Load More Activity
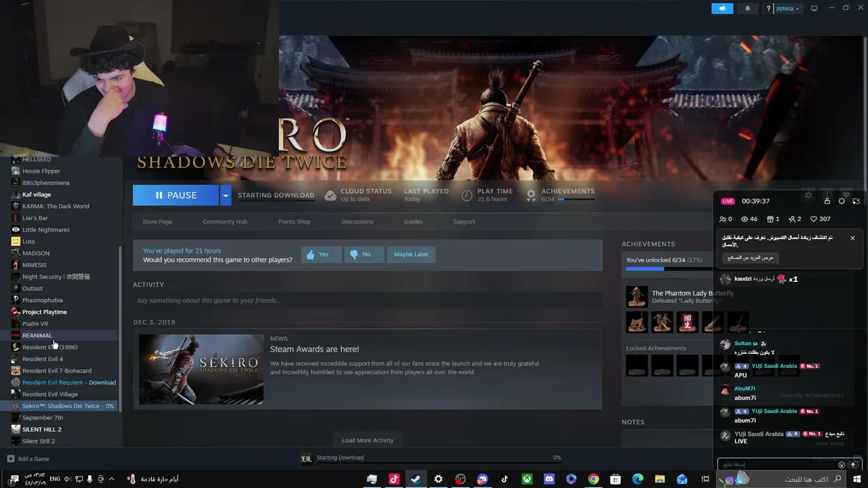Image resolution: width=868 pixels, height=488 pixels. [x=368, y=440]
